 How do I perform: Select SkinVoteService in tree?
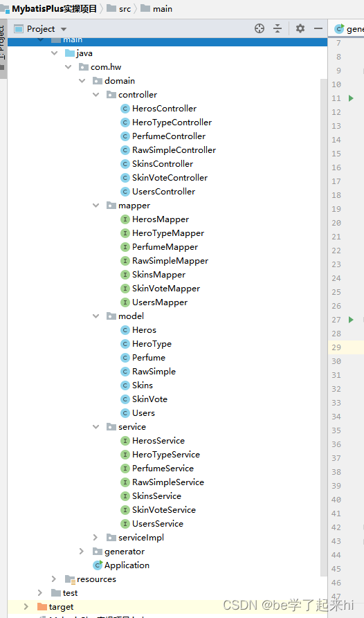(x=164, y=510)
